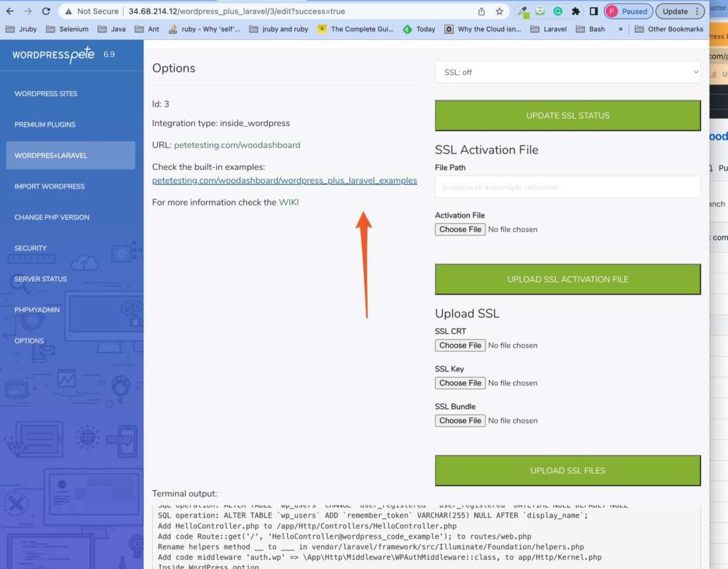This screenshot has width=728, height=569.
Task: Click the share icon in the address bar
Action: pyautogui.click(x=482, y=11)
